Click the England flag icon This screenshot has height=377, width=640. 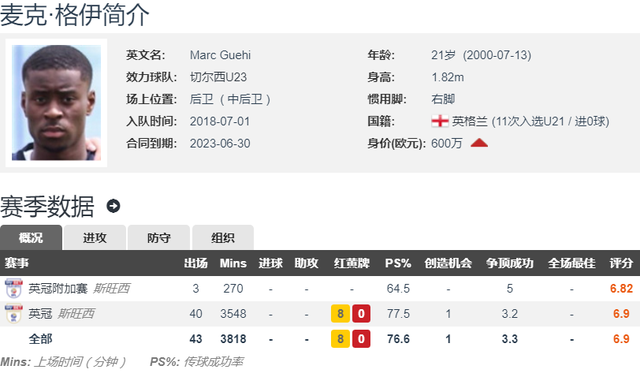pos(440,121)
